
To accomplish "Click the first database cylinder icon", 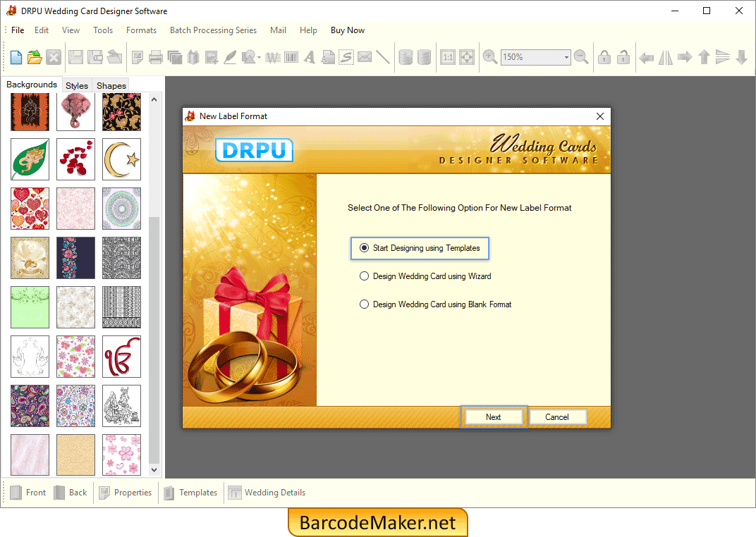I will (x=406, y=57).
